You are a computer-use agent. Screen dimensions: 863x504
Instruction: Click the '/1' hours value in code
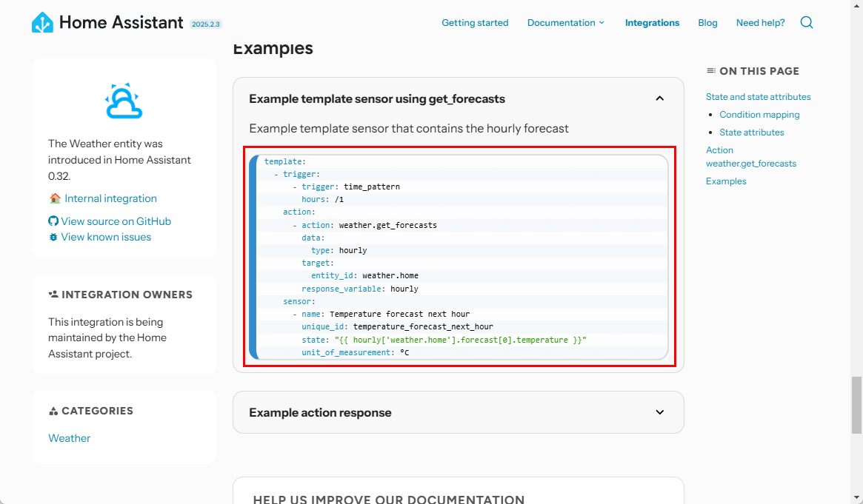coord(339,199)
